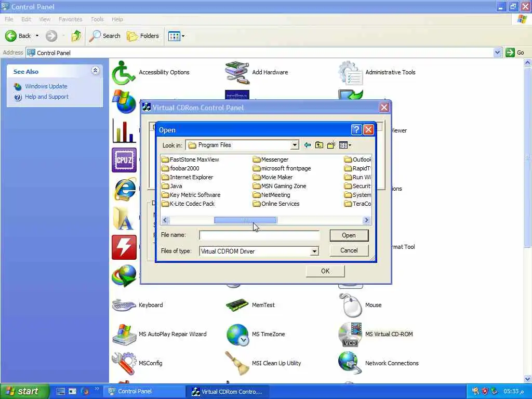Select the MSN Gaming Zone folder
The image size is (532, 399).
click(279, 186)
